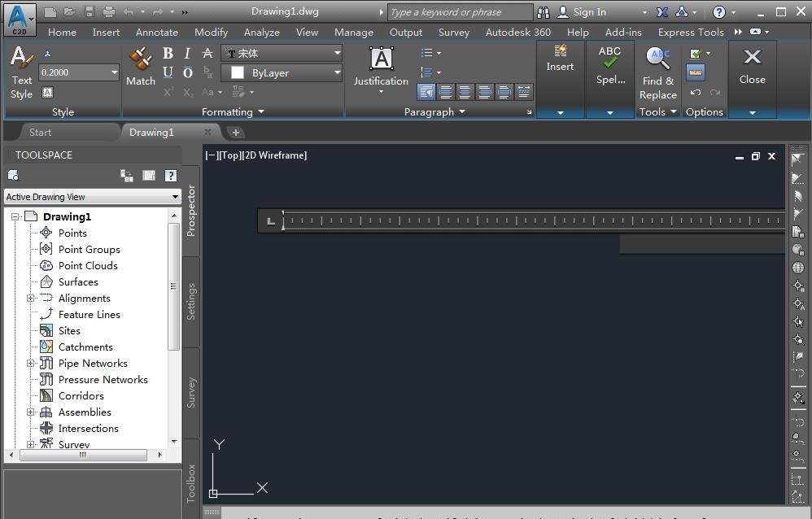Select Point Groups in the tree

tap(89, 249)
